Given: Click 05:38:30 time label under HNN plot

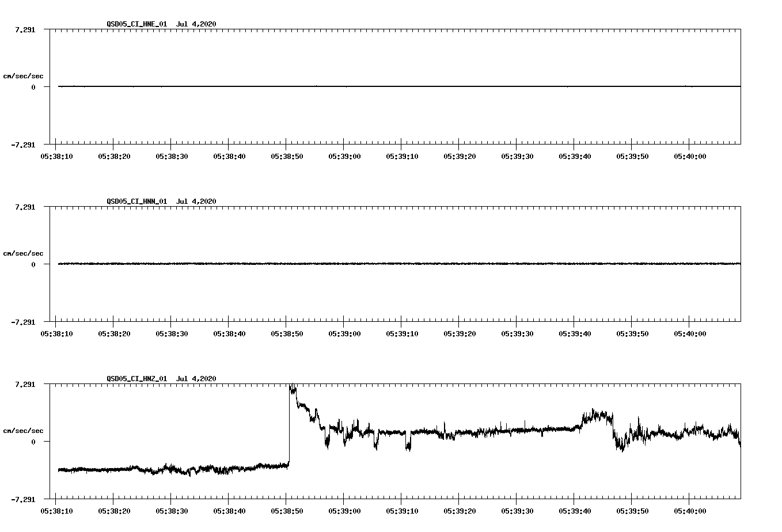Looking at the screenshot, I should click(x=172, y=333).
